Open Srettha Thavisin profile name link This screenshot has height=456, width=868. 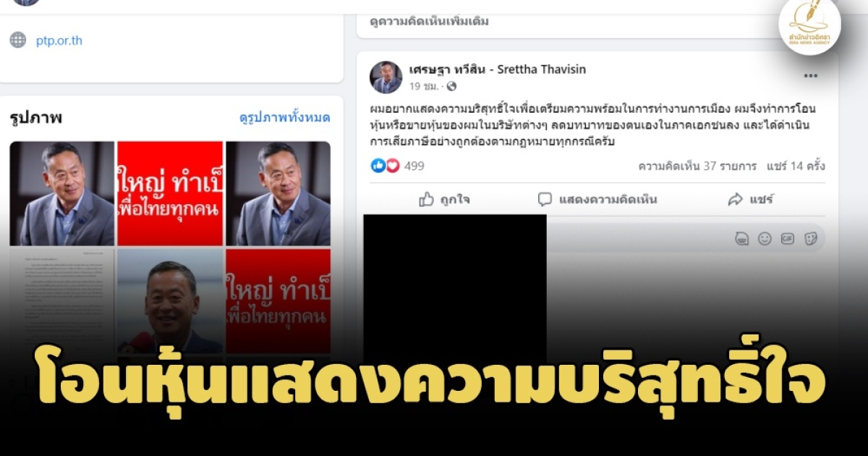(498, 69)
